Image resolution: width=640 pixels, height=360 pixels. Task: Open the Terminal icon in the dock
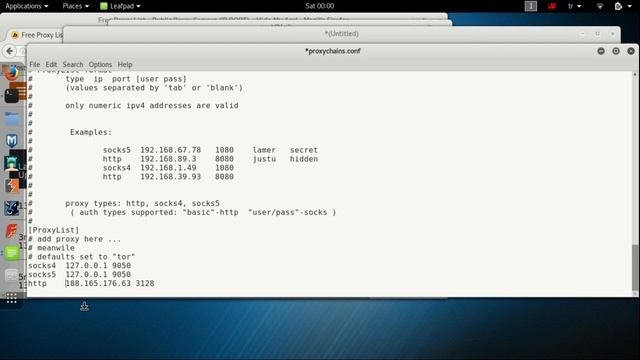[11, 96]
